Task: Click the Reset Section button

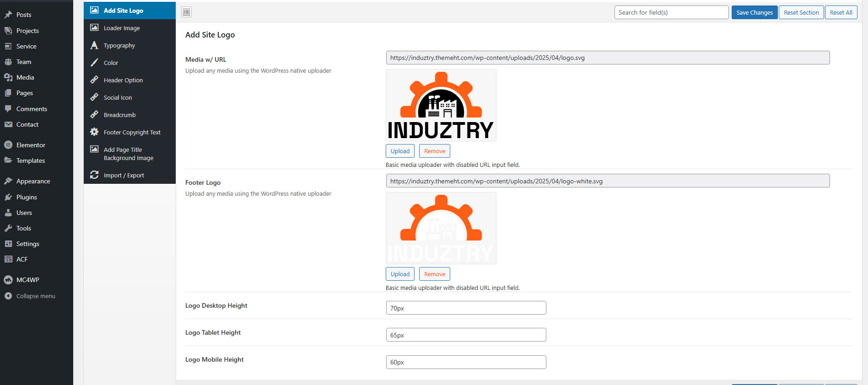Action: (x=801, y=12)
